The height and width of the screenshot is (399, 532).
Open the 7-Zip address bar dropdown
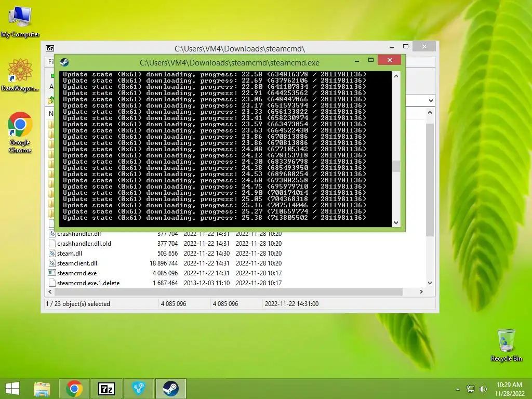431,101
